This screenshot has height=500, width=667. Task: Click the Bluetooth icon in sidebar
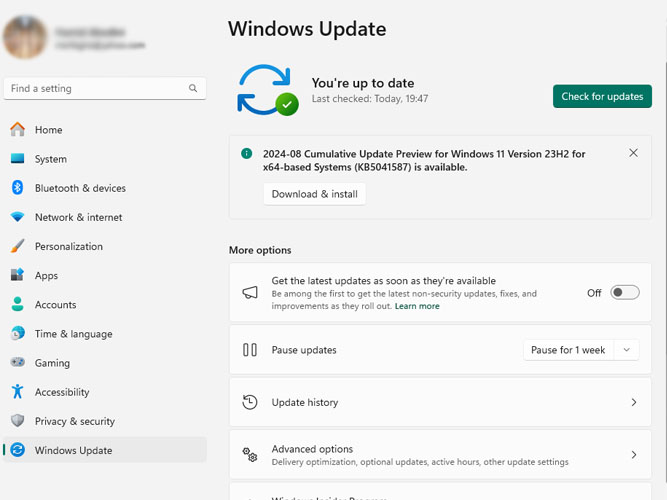[x=17, y=188]
